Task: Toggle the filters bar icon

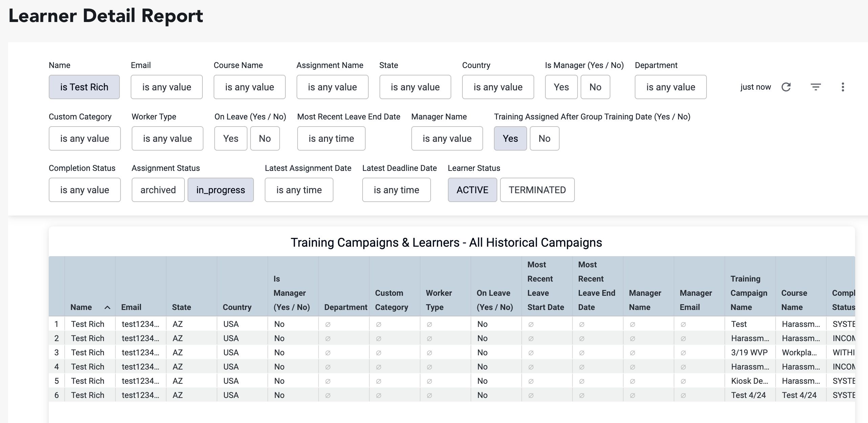Action: [x=816, y=87]
